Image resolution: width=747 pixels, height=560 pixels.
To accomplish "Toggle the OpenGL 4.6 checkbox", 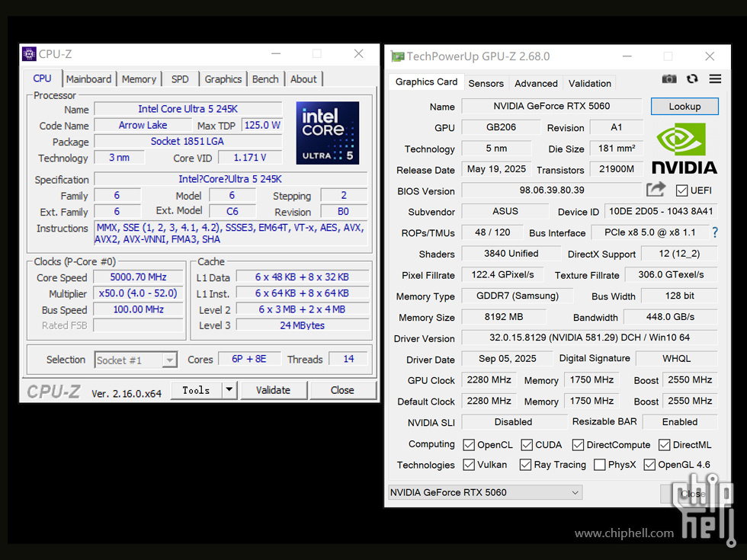I will (649, 465).
